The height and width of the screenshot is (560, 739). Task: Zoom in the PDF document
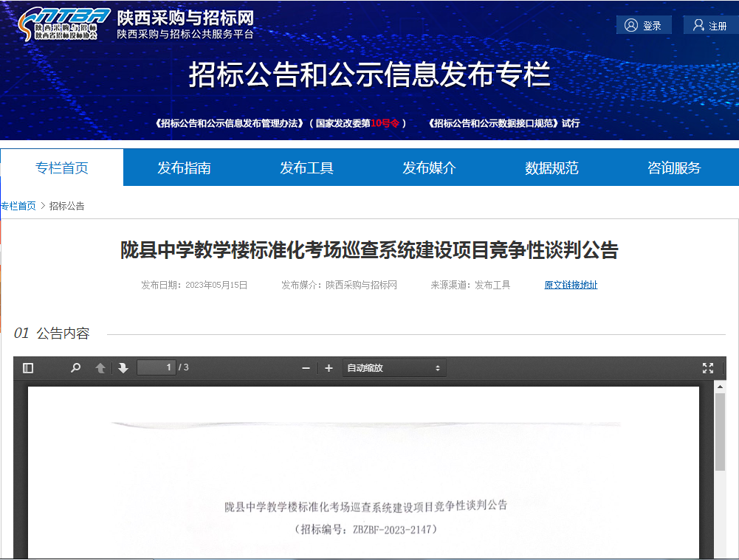329,367
